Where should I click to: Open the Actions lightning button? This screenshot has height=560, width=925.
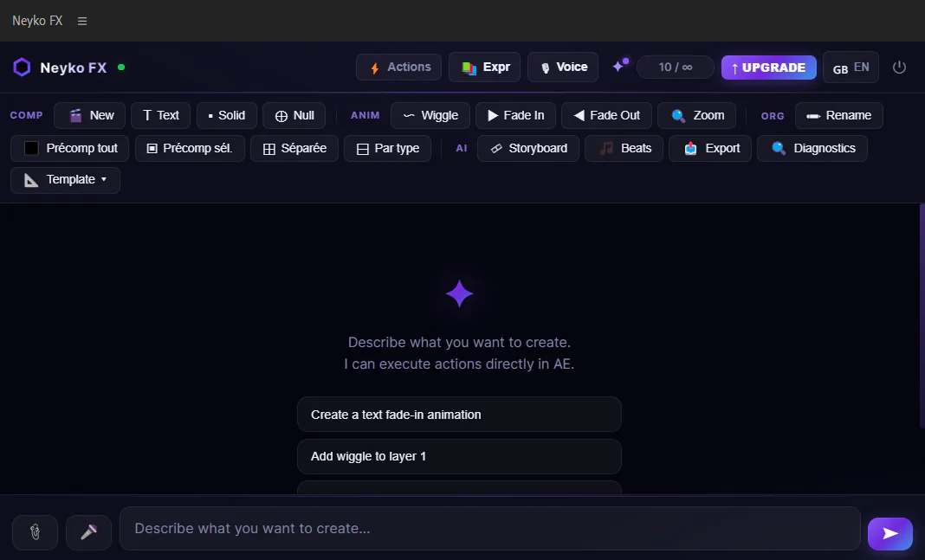pyautogui.click(x=398, y=68)
